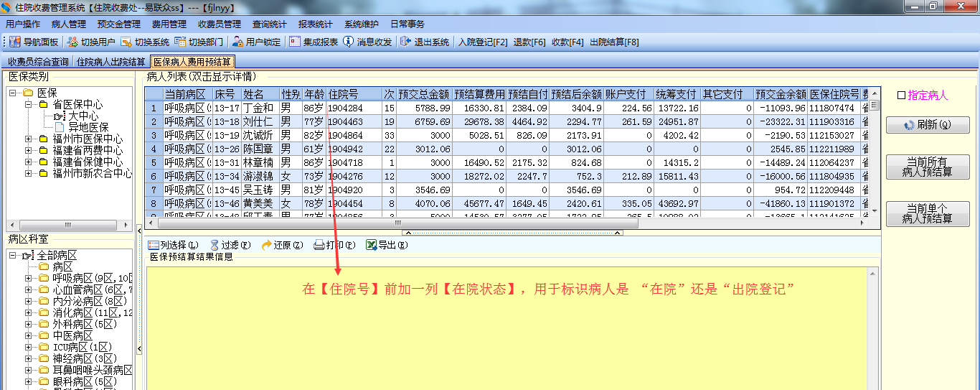This screenshot has height=390, width=980.
Task: Select 大中心 tree item
Action: coord(84,116)
